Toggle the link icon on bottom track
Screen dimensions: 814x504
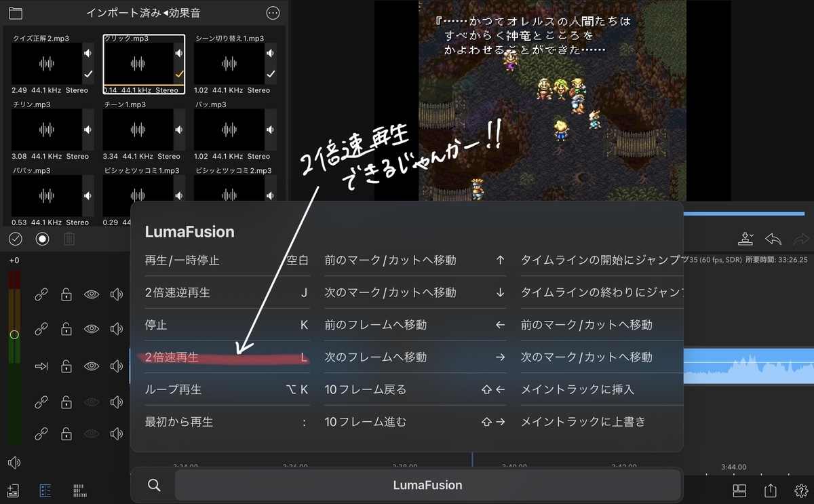pos(41,433)
